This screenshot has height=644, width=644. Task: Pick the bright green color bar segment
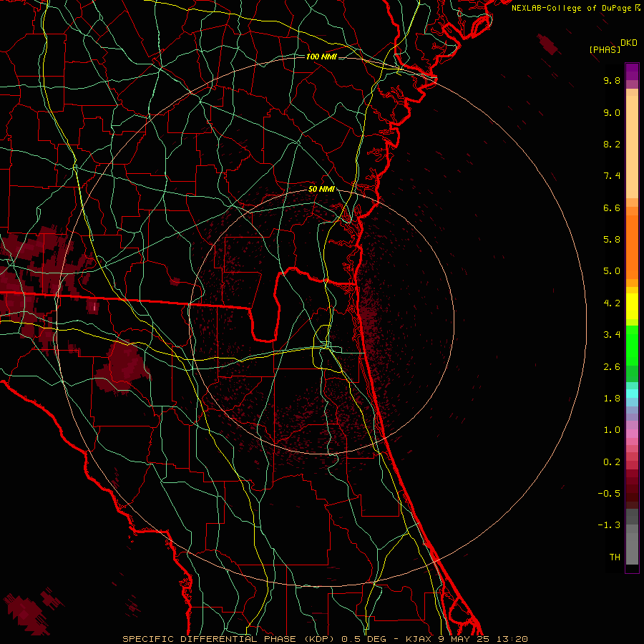632,345
